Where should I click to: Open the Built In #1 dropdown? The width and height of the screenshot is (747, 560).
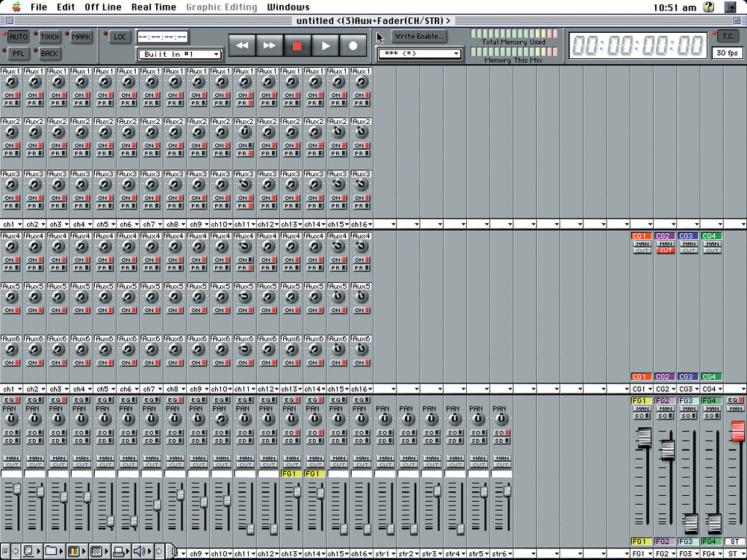click(180, 55)
